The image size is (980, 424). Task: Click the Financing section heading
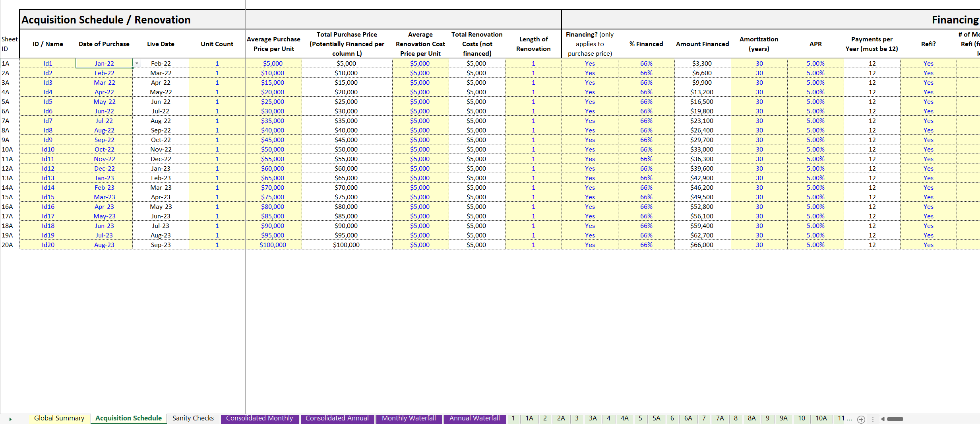955,20
